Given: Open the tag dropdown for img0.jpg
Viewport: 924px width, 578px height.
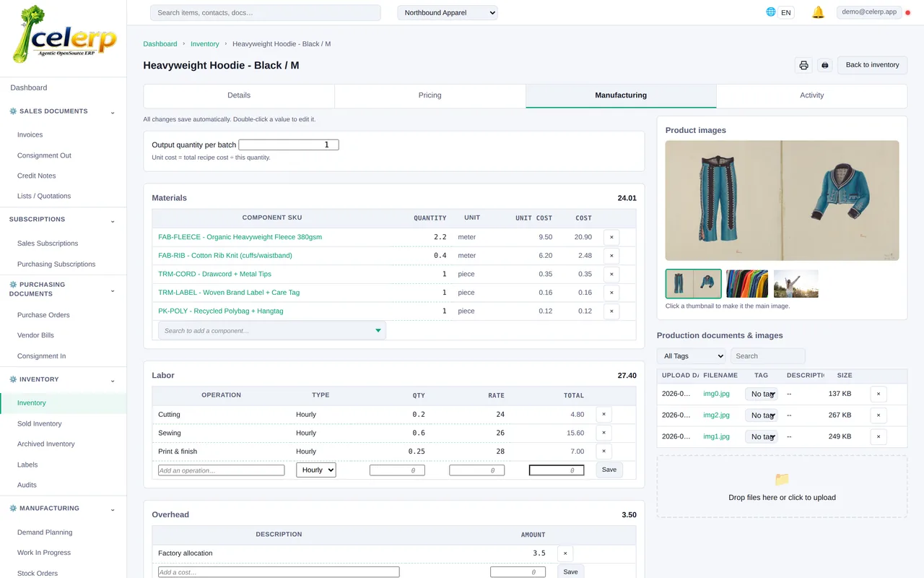Looking at the screenshot, I should pos(762,394).
